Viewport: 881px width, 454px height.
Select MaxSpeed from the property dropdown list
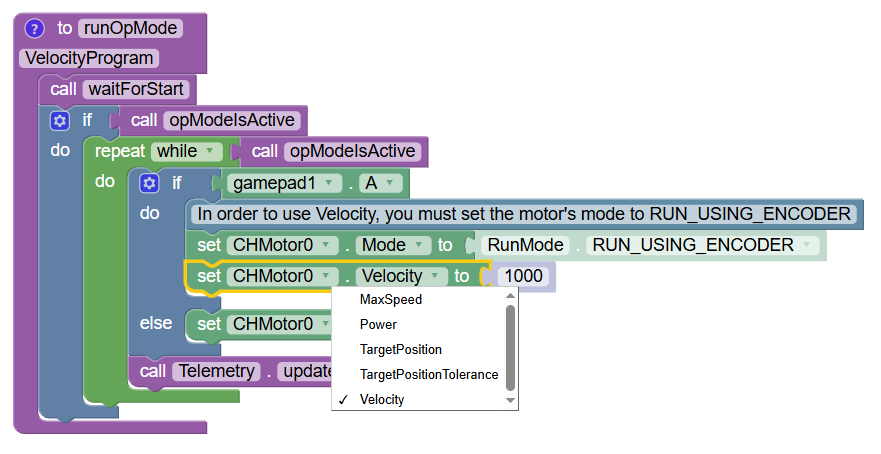pyautogui.click(x=390, y=300)
